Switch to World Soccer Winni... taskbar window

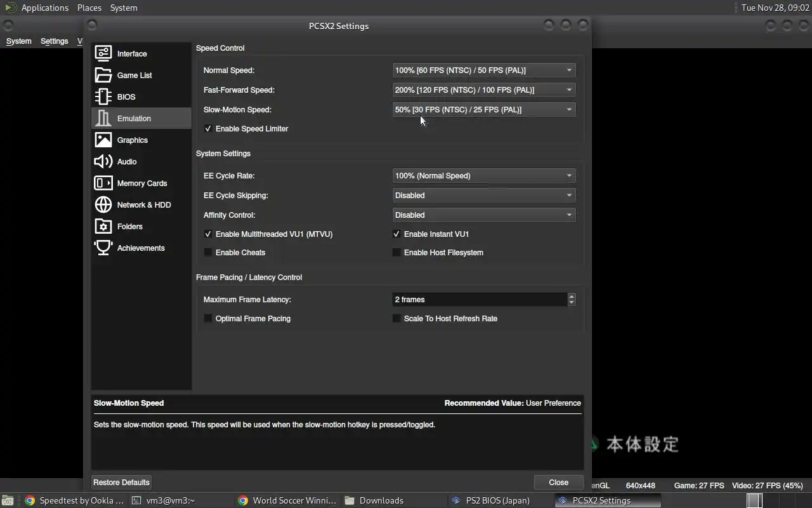click(x=287, y=500)
